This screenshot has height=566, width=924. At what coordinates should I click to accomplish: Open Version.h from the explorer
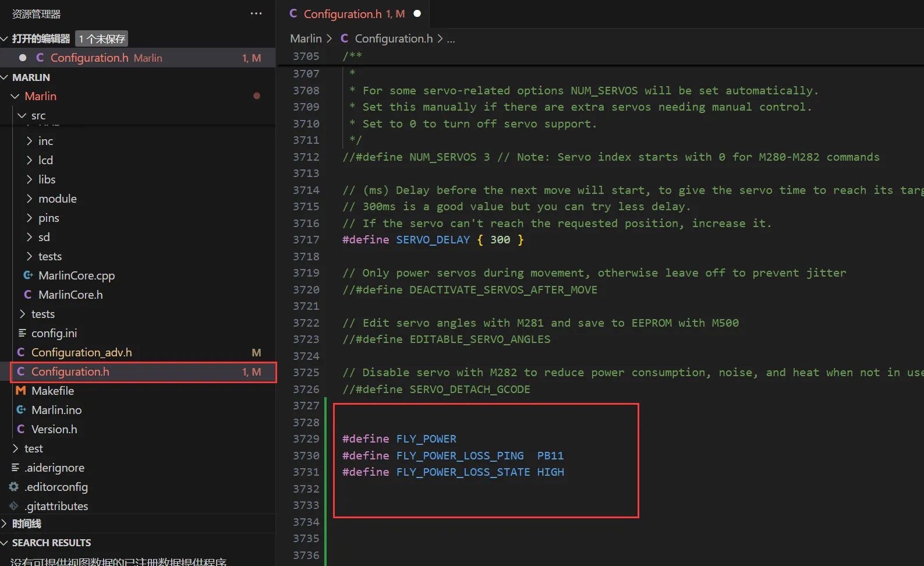coord(54,429)
